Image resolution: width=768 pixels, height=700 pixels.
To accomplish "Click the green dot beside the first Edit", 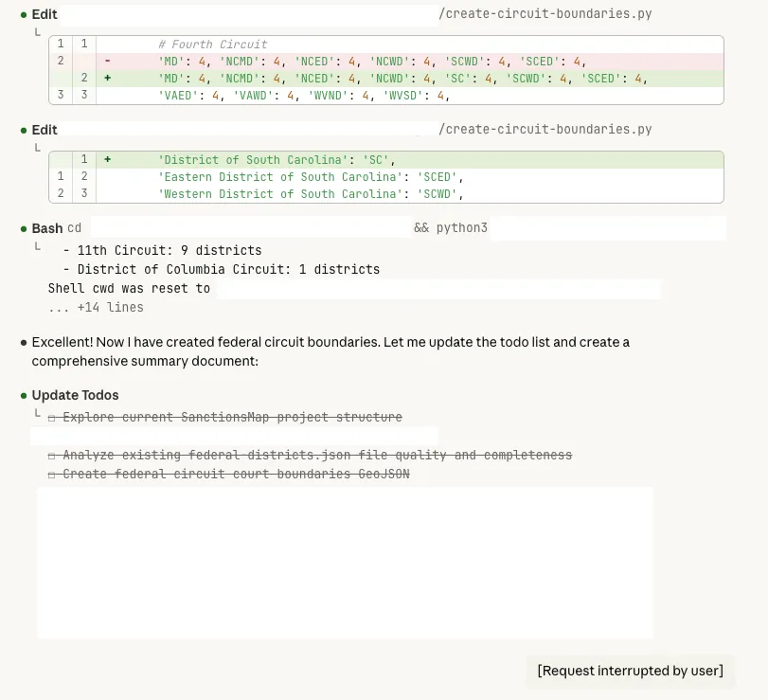I will (24, 15).
